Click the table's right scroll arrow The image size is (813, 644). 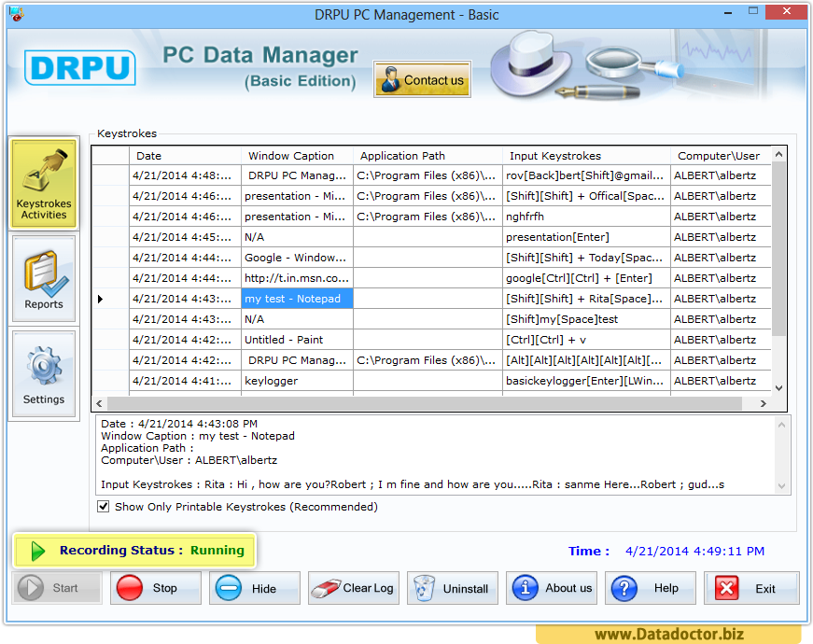764,403
